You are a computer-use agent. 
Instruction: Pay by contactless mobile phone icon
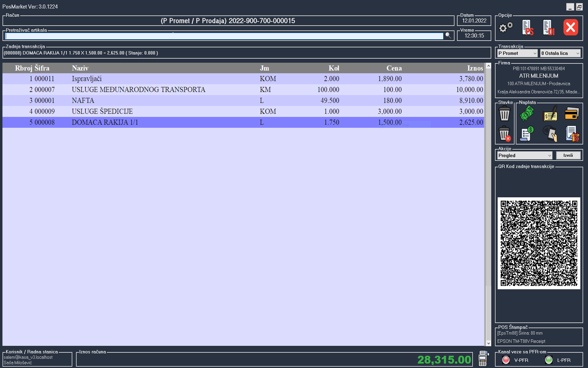point(550,134)
